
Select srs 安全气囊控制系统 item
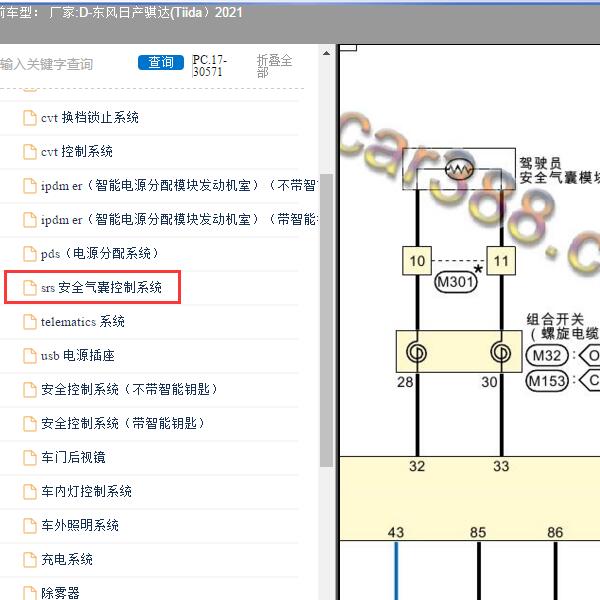[101, 287]
